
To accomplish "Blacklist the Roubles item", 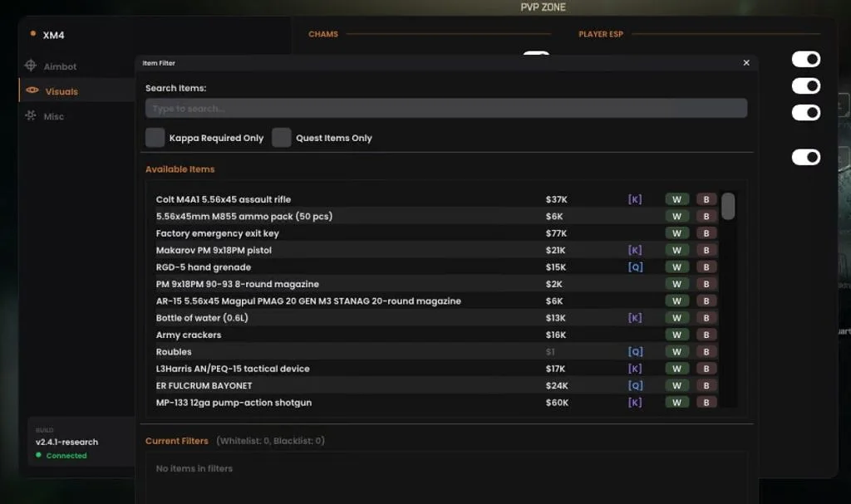I will tap(706, 351).
